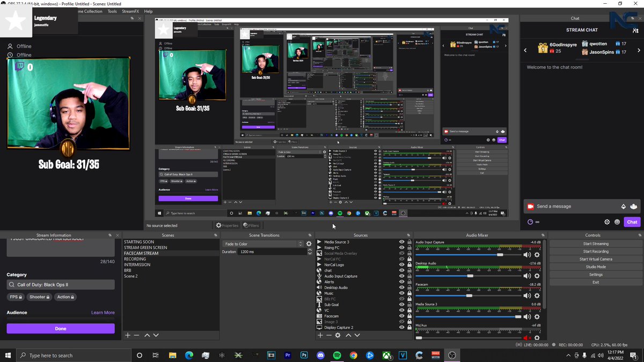Image resolution: width=644 pixels, height=362 pixels.
Task: Decrease transition duration with down arrow
Action: 310,253
